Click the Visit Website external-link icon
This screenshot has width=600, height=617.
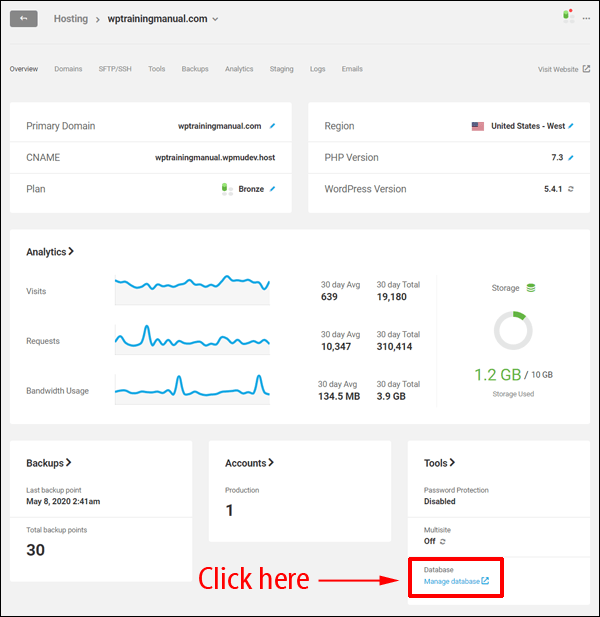coord(586,69)
